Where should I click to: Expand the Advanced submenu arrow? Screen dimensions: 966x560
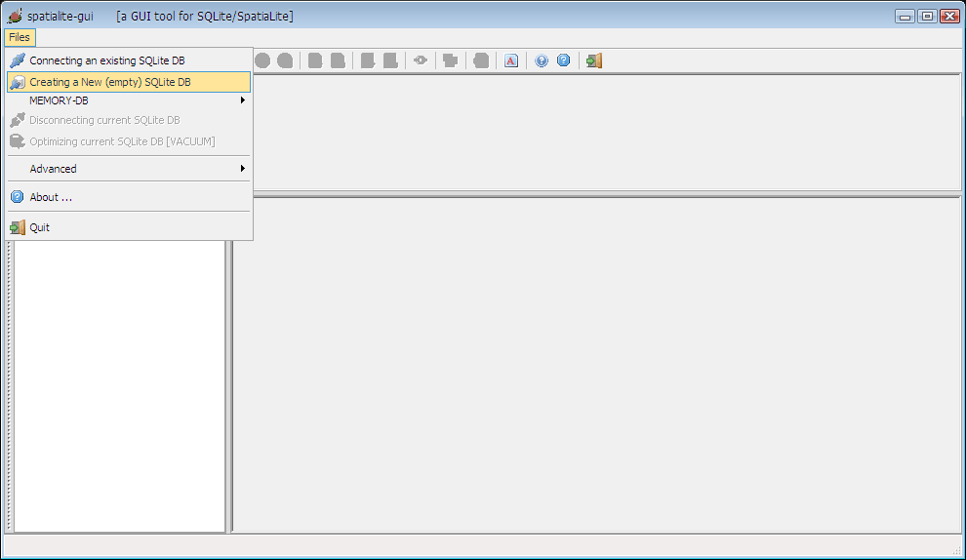tap(243, 168)
